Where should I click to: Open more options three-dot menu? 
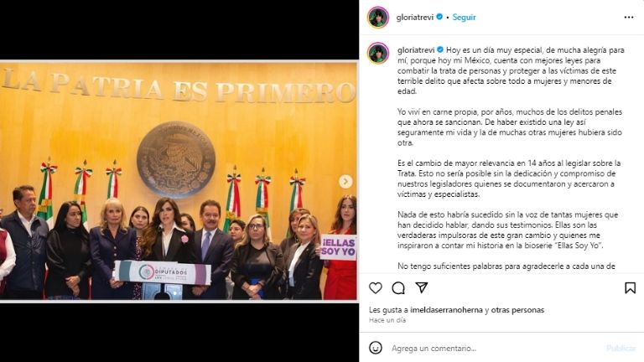click(x=629, y=18)
